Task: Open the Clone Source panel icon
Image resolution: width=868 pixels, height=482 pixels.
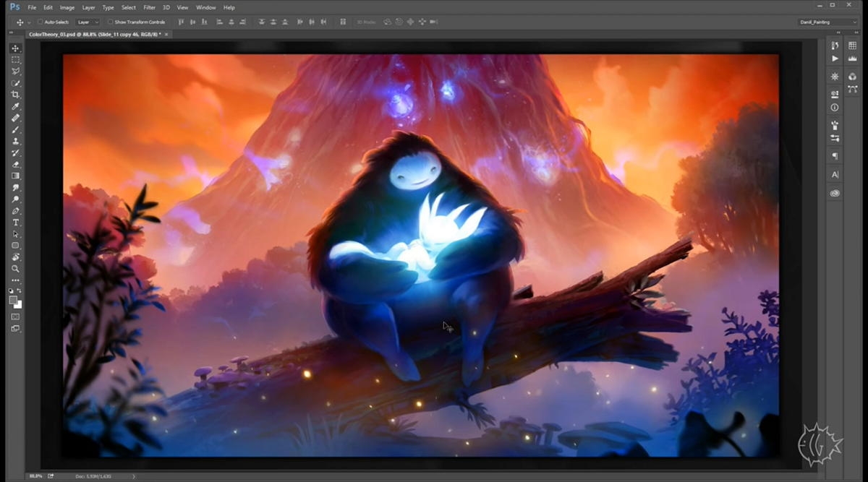Action: 835,94
